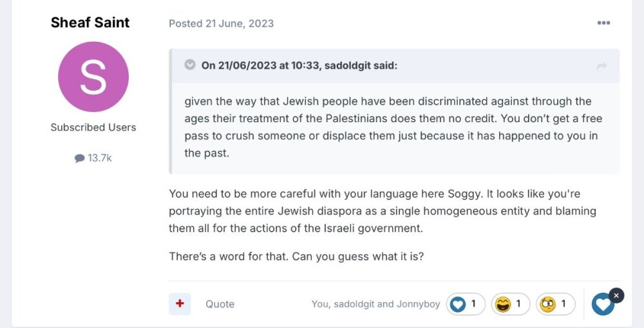This screenshot has width=644, height=328.
Task: Collapse the sadoldgit quote block
Action: point(190,65)
